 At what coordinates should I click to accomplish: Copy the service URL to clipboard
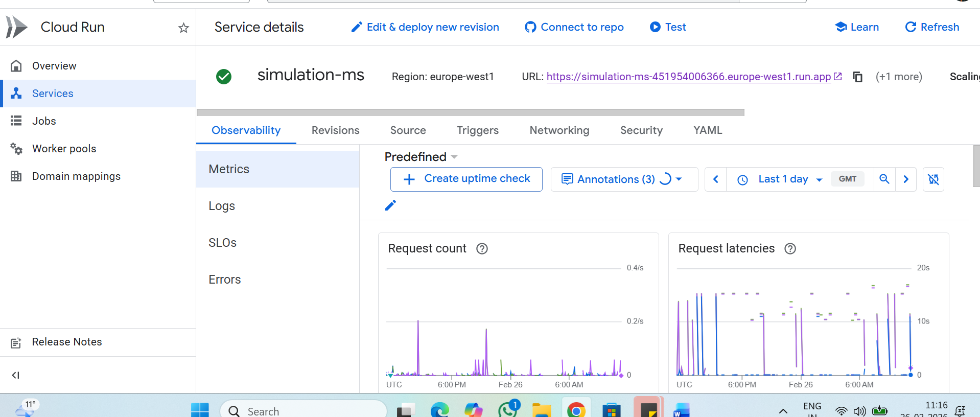pyautogui.click(x=858, y=77)
